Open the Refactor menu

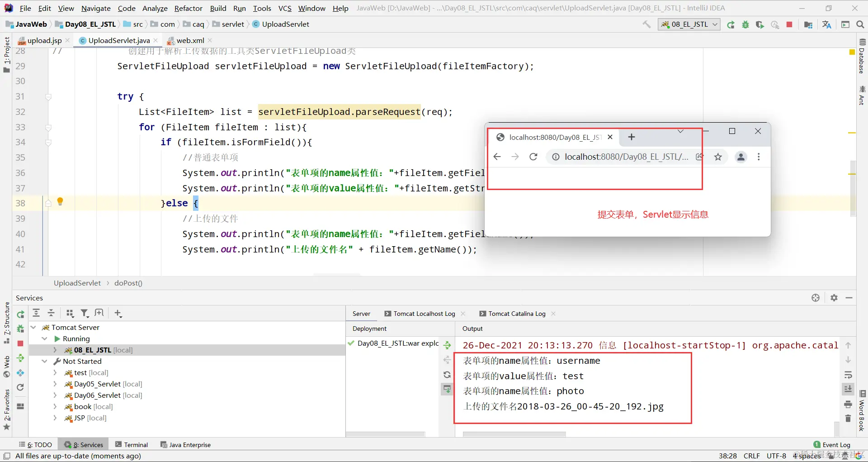pos(189,8)
